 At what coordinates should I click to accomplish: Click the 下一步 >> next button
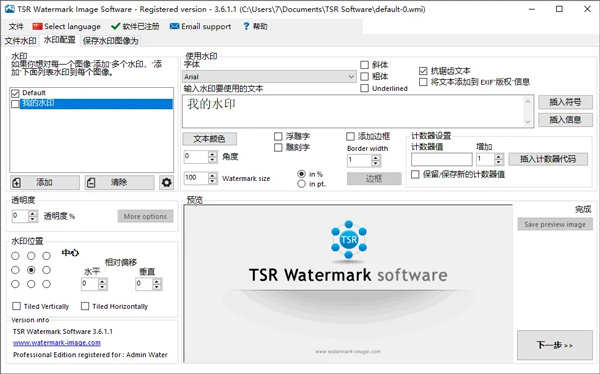coord(555,345)
